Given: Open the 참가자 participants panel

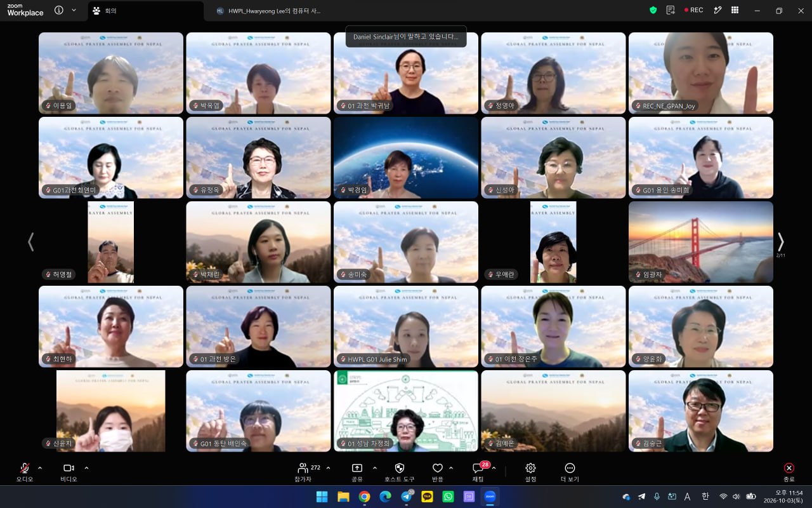Looking at the screenshot, I should 308,472.
